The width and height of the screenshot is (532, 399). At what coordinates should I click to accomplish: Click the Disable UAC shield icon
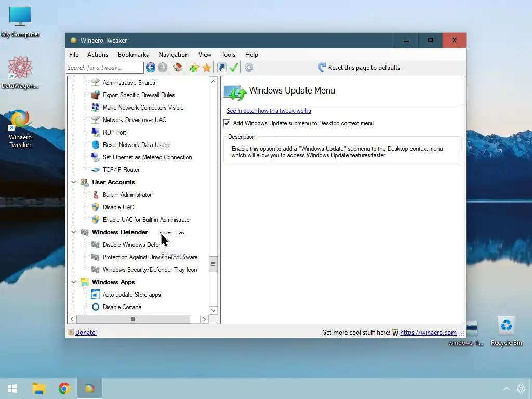point(96,207)
